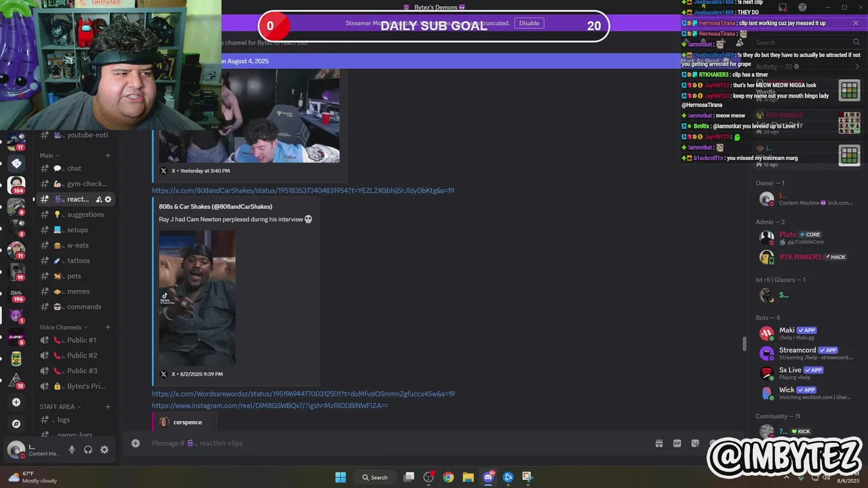Add a channel to the Main category
Image resolution: width=868 pixels, height=488 pixels.
coord(108,155)
